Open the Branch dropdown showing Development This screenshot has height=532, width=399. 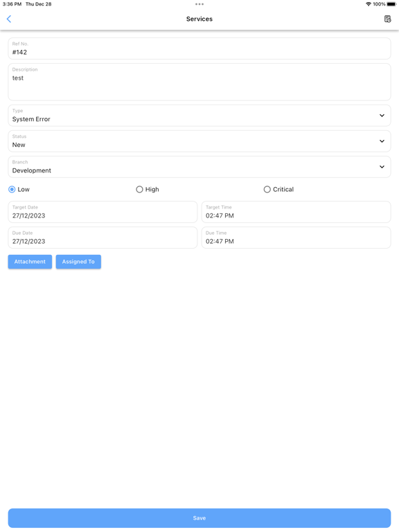click(x=199, y=167)
